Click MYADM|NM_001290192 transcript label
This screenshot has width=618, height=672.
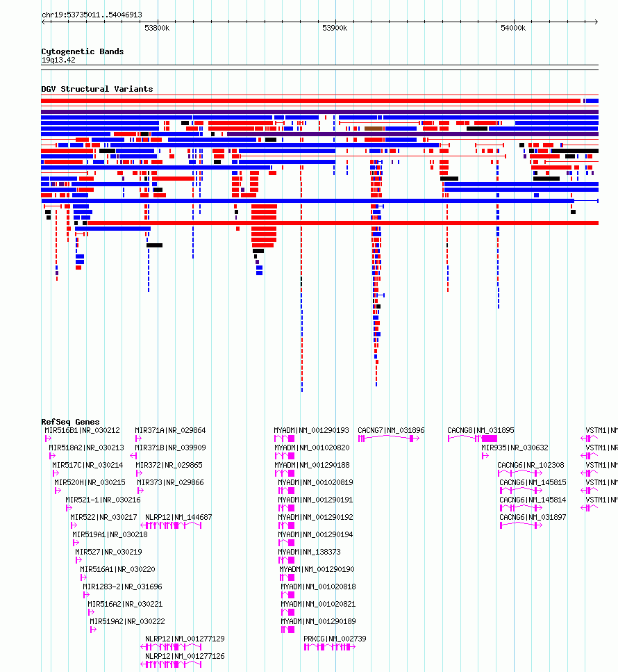(x=316, y=517)
